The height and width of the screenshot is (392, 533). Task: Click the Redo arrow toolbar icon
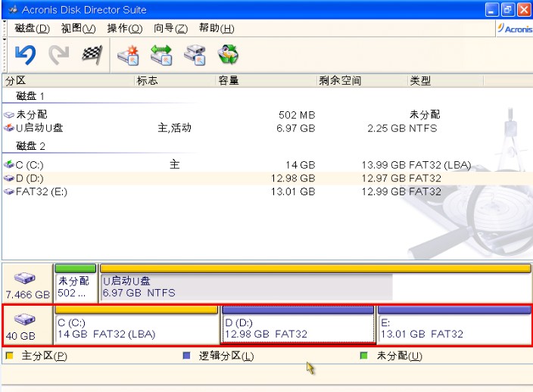(x=59, y=54)
